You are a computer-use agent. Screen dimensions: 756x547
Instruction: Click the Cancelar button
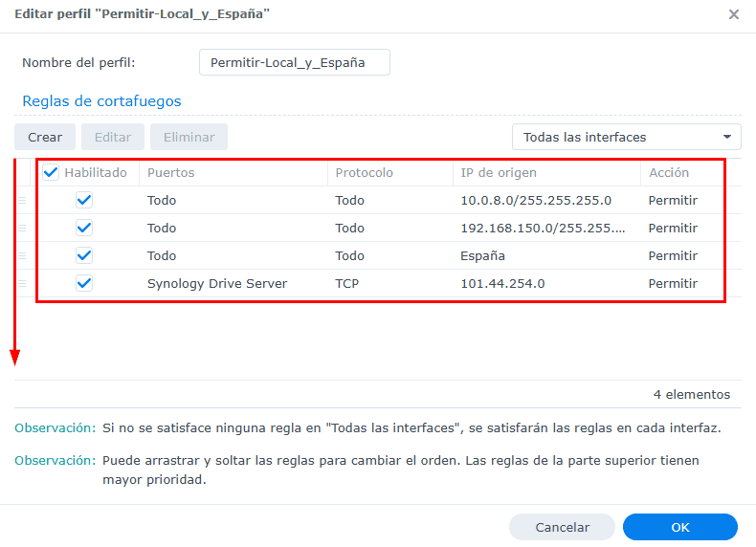pyautogui.click(x=562, y=527)
